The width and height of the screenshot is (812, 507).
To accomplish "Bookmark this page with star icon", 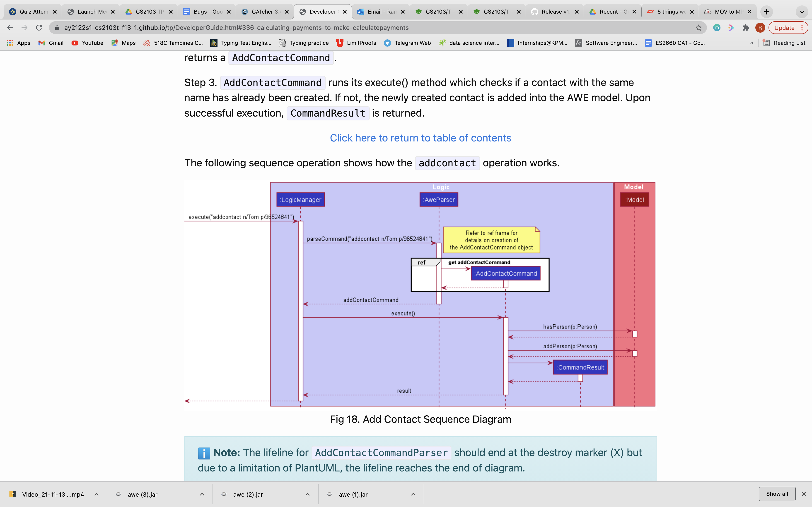I will coord(698,27).
